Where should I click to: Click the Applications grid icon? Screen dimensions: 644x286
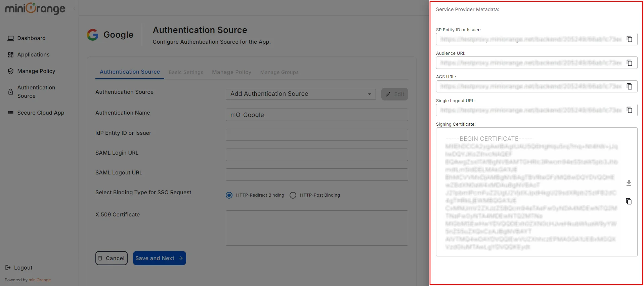click(11, 55)
